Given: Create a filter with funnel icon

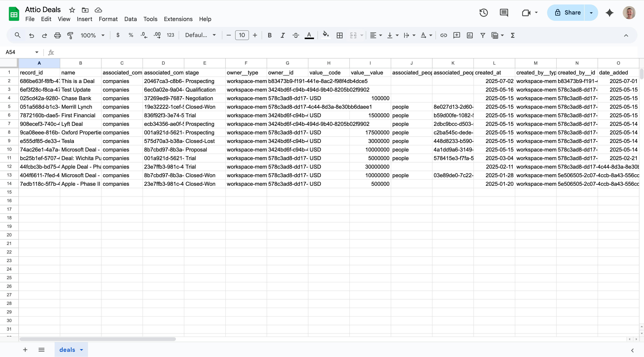Looking at the screenshot, I should click(482, 35).
